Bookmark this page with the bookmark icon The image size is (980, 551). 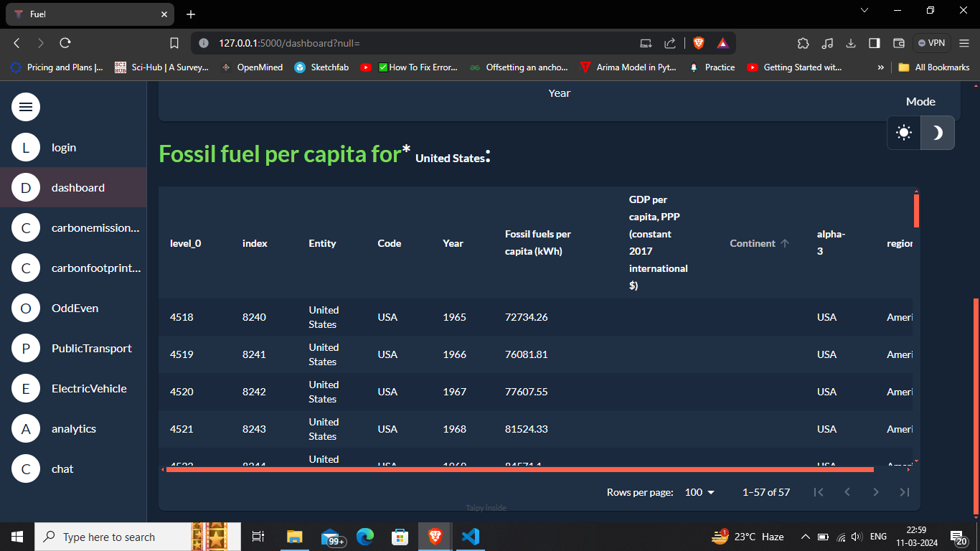click(x=174, y=43)
